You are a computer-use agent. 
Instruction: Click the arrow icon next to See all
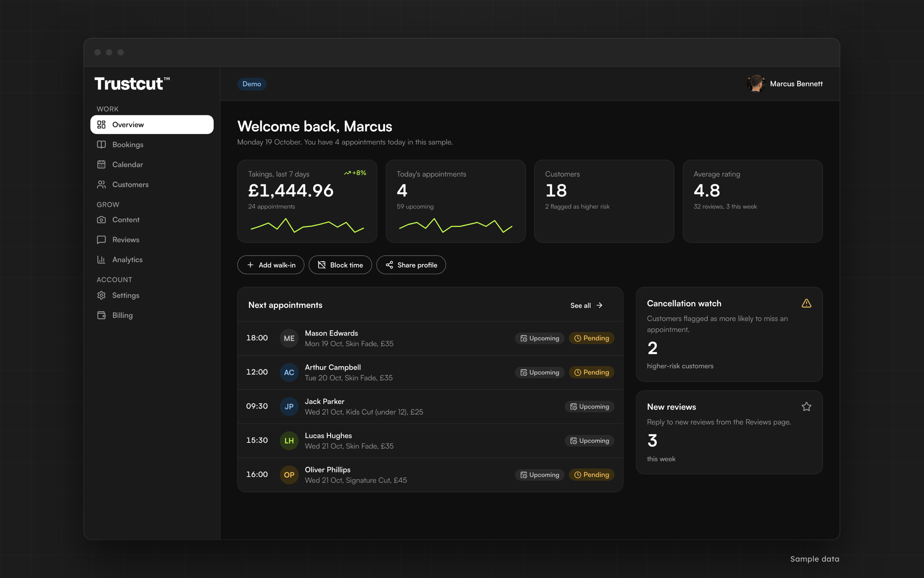(x=599, y=305)
